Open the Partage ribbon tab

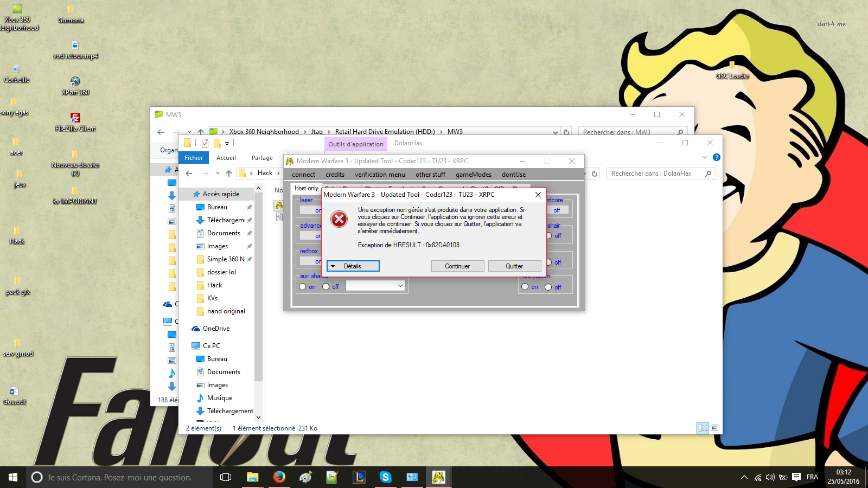click(262, 158)
